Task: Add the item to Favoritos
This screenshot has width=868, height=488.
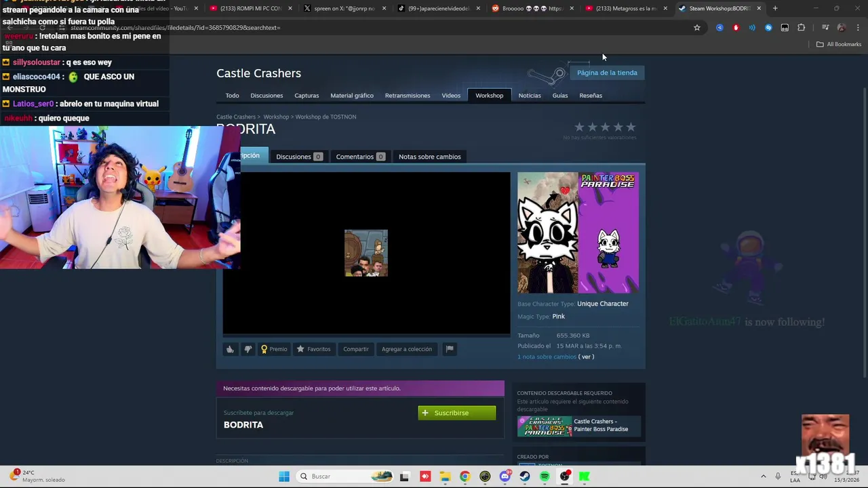Action: click(x=313, y=349)
